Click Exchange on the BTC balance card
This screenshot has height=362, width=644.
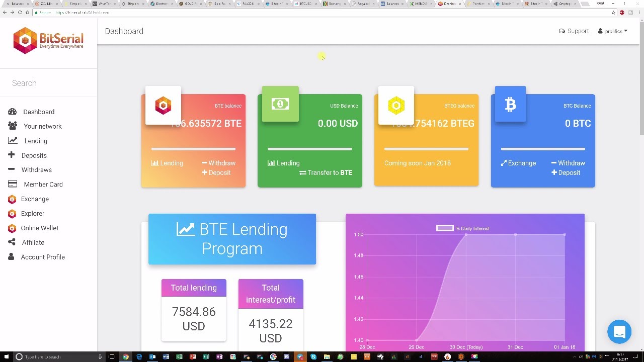[x=518, y=163]
